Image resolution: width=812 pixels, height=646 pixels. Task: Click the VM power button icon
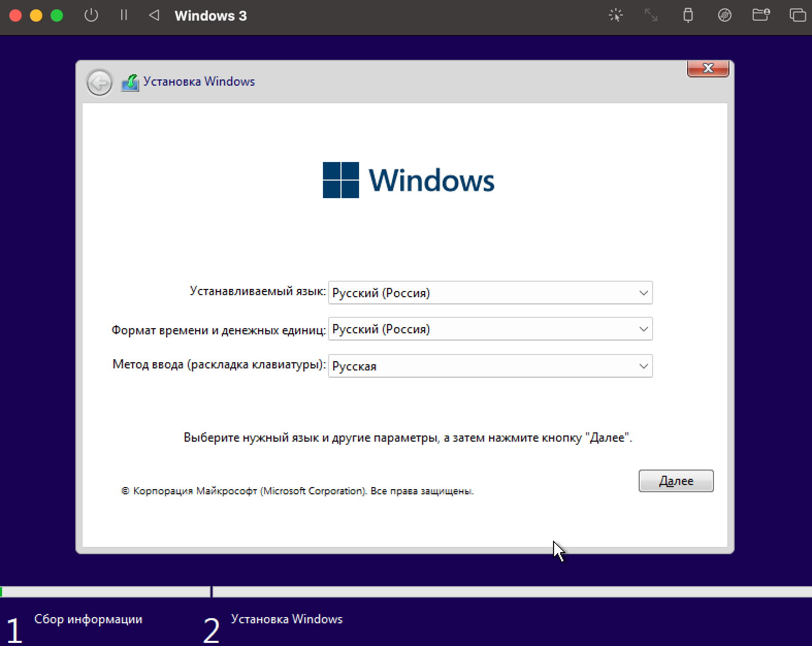coord(91,15)
